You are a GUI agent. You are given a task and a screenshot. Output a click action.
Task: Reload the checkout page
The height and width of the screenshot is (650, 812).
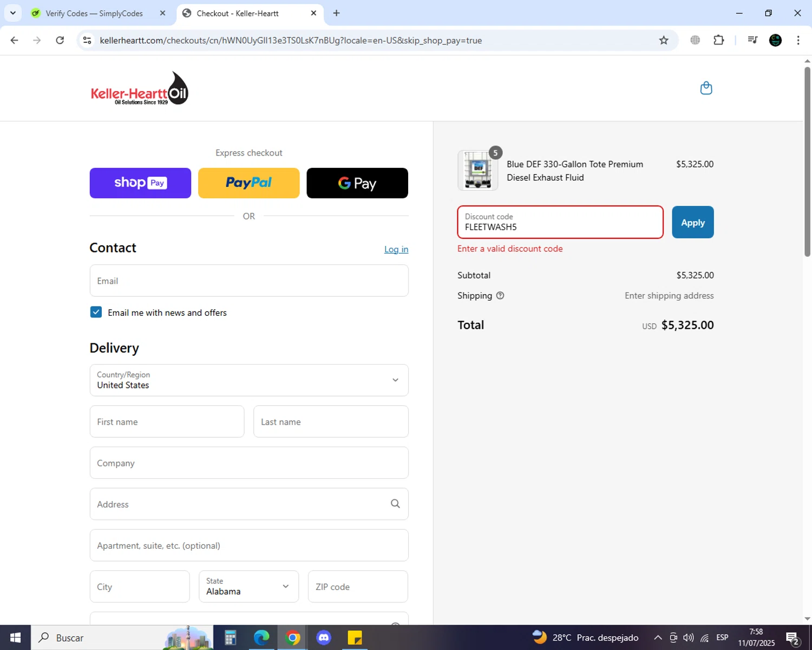coord(60,40)
